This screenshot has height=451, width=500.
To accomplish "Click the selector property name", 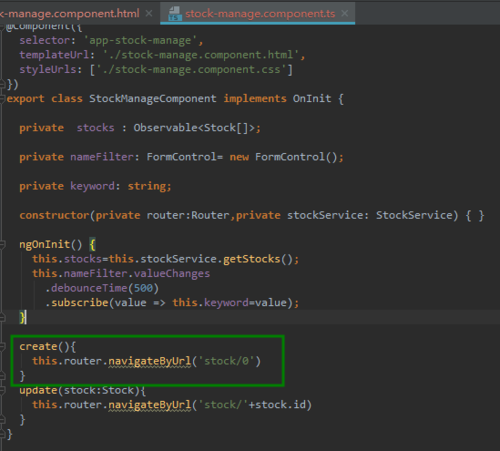I will click(45, 40).
